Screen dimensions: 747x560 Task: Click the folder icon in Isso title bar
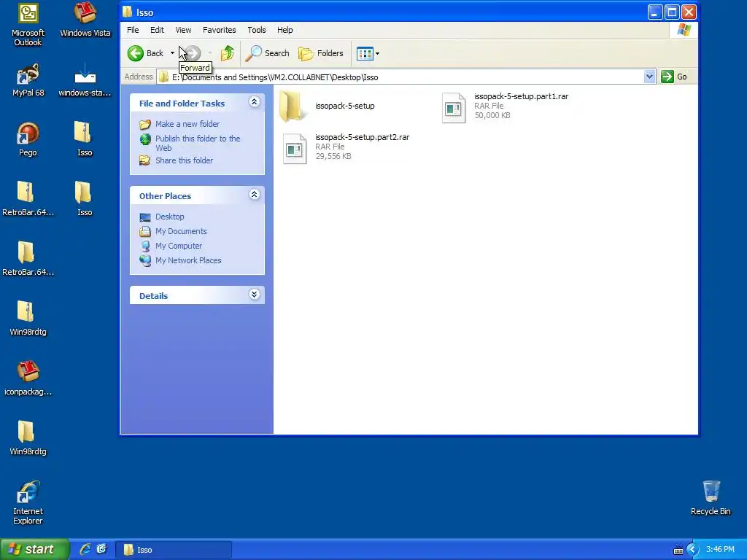pos(127,12)
